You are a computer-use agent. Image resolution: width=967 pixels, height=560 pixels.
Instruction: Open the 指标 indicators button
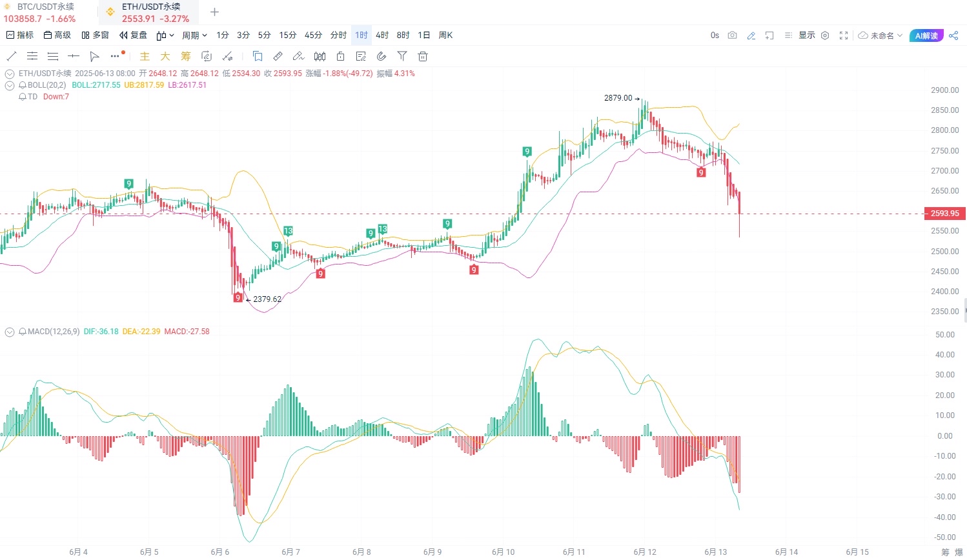(x=19, y=35)
